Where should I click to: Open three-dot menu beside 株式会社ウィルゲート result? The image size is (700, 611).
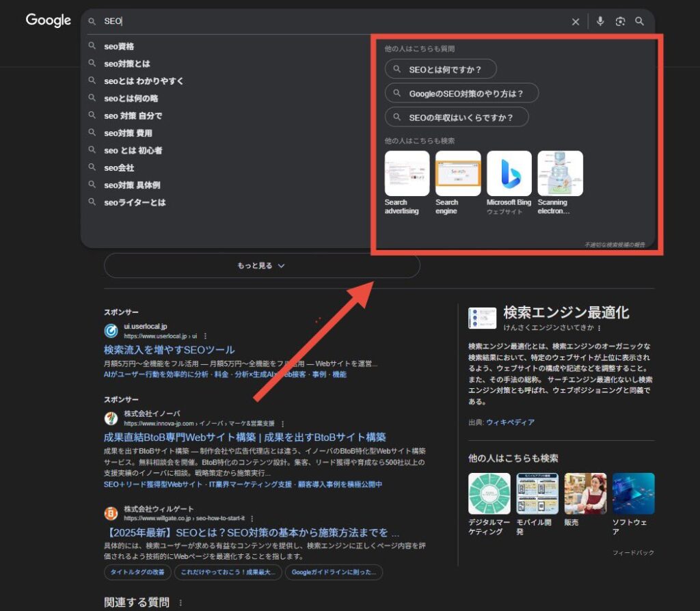tap(252, 518)
